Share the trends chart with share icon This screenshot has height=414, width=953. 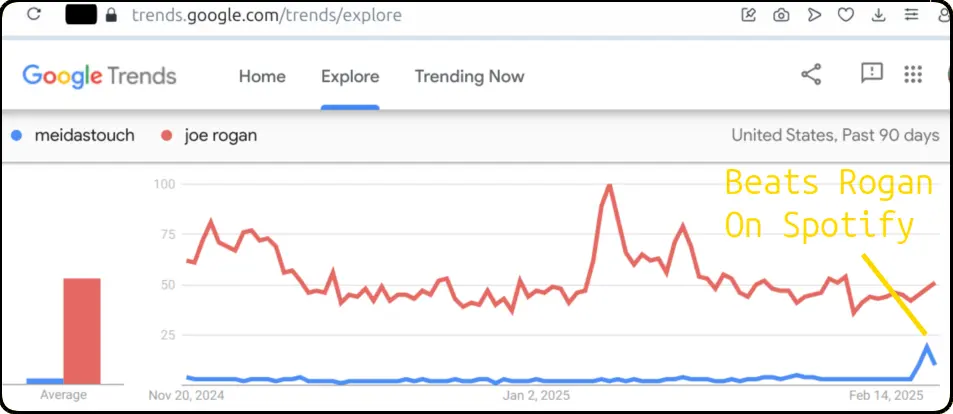coord(811,74)
